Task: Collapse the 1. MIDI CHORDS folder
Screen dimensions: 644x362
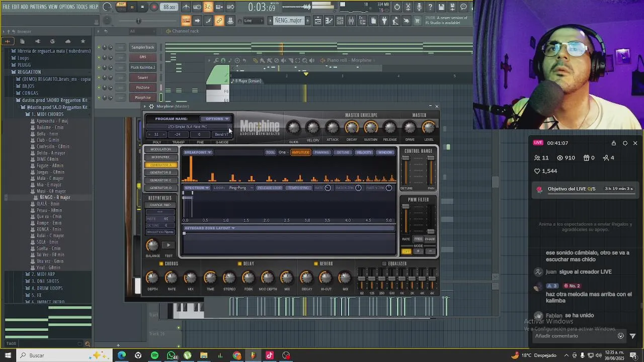Action: click(47, 114)
